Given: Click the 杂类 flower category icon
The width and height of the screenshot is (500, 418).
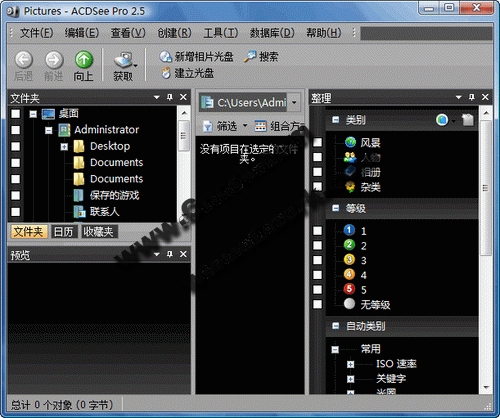Looking at the screenshot, I should 350,187.
